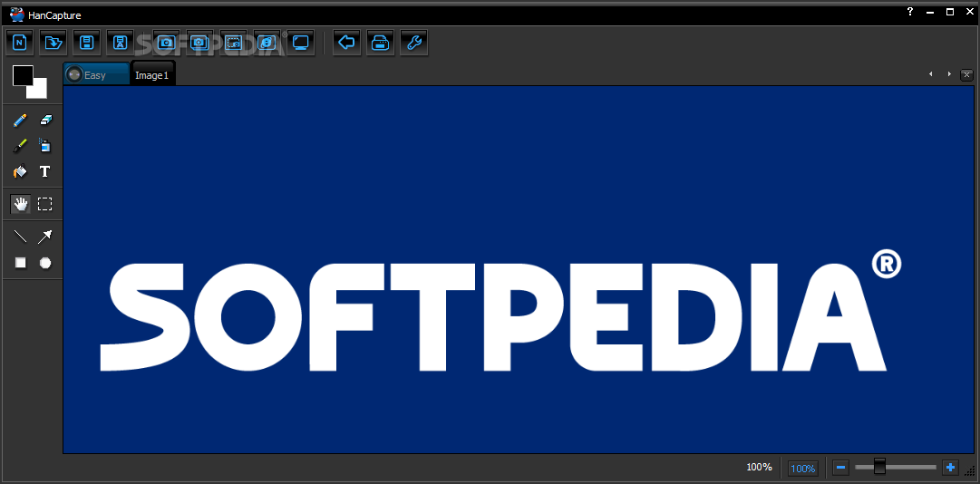Click the HanCapture app icon in title bar
The width and height of the screenshot is (980, 484).
coord(17,14)
